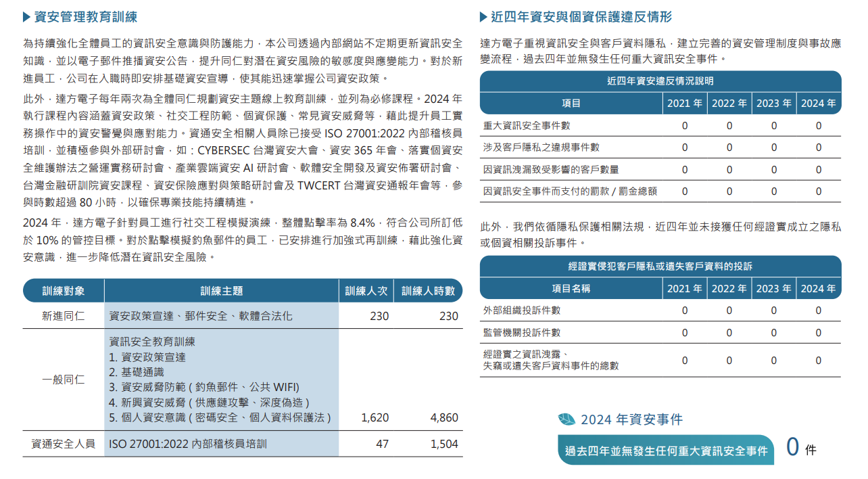Click the 過去四年並無發生任何重大資訊安全事件 banner
This screenshot has width=868, height=479.
tap(666, 451)
